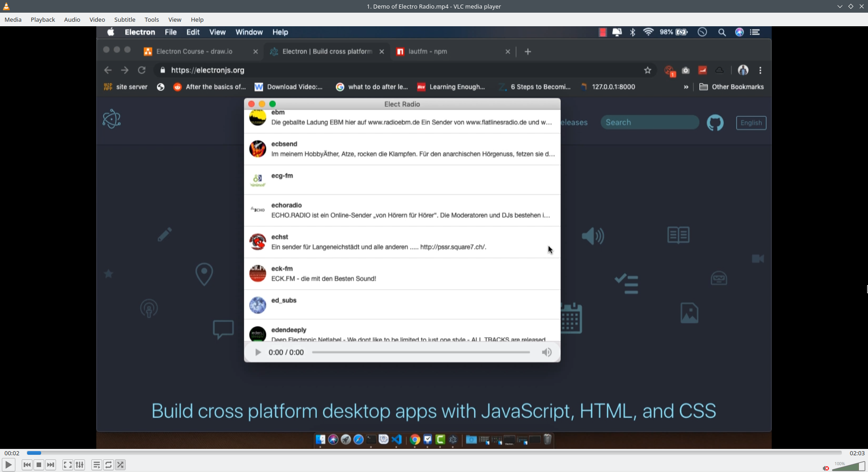
Task: Adjust the VLC volume slider
Action: (x=848, y=466)
